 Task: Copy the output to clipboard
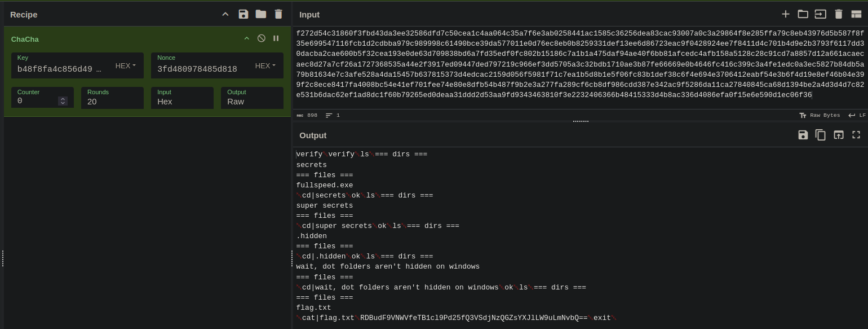(821, 135)
